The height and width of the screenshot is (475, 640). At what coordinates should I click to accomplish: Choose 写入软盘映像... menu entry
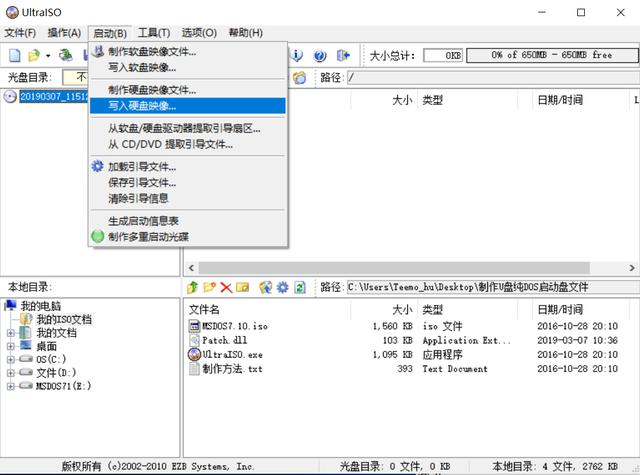pos(188,67)
